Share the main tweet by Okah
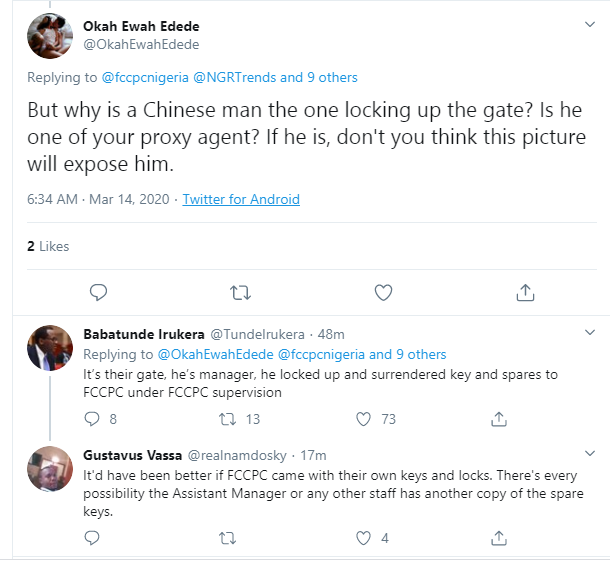Viewport: 610px width, 563px height. pyautogui.click(x=525, y=292)
